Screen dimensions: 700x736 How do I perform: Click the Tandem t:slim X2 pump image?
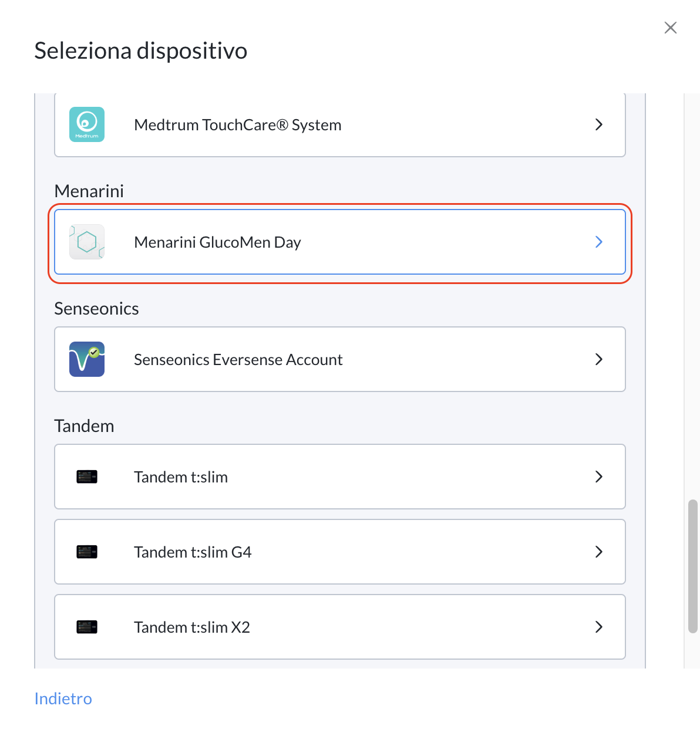click(x=87, y=627)
